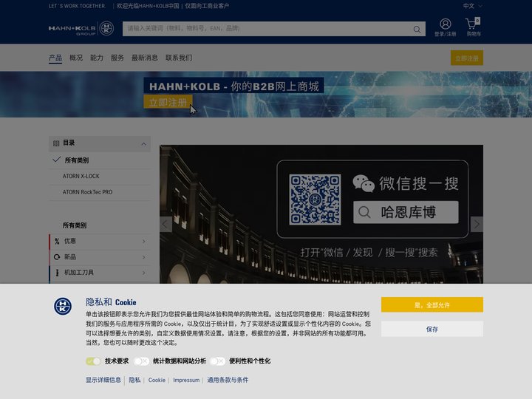Select ATORN RockTec PRO in catalog
Screen dimensions: 532x399
[87, 192]
